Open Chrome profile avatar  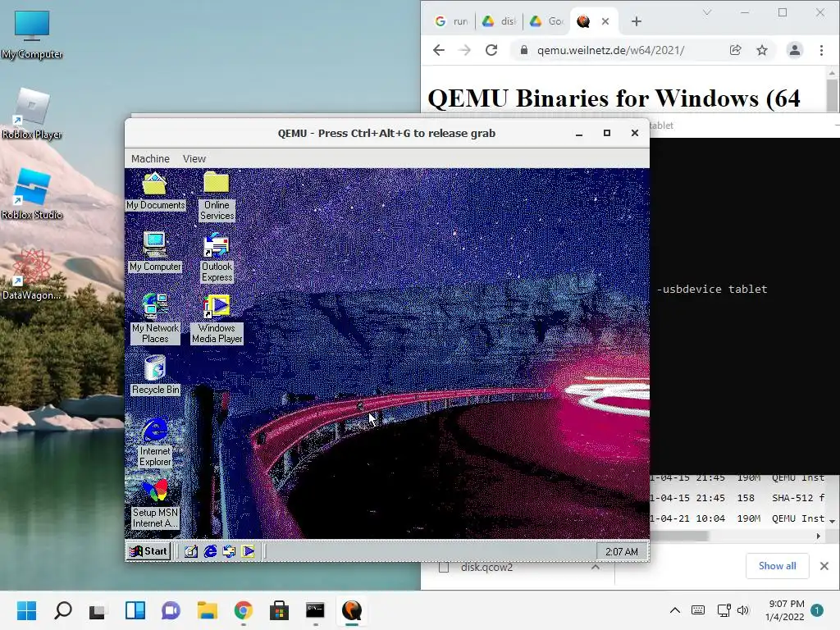(794, 50)
